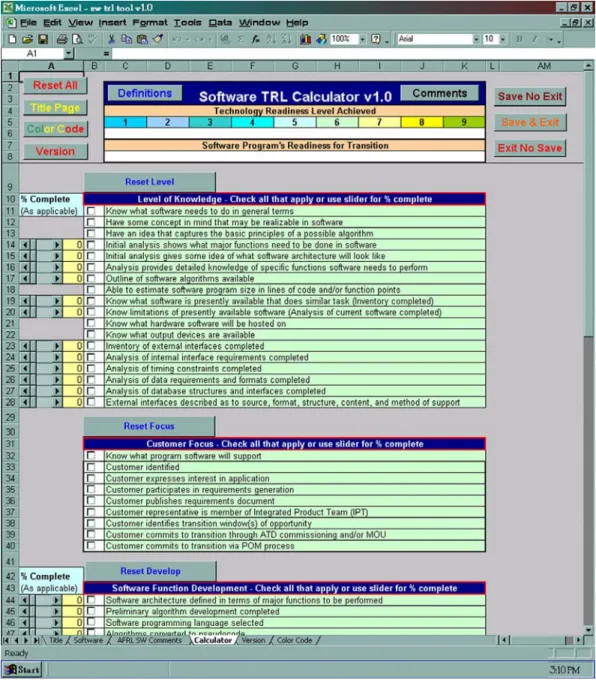This screenshot has width=596, height=680.
Task: Click the Save & Exit button
Action: point(530,122)
